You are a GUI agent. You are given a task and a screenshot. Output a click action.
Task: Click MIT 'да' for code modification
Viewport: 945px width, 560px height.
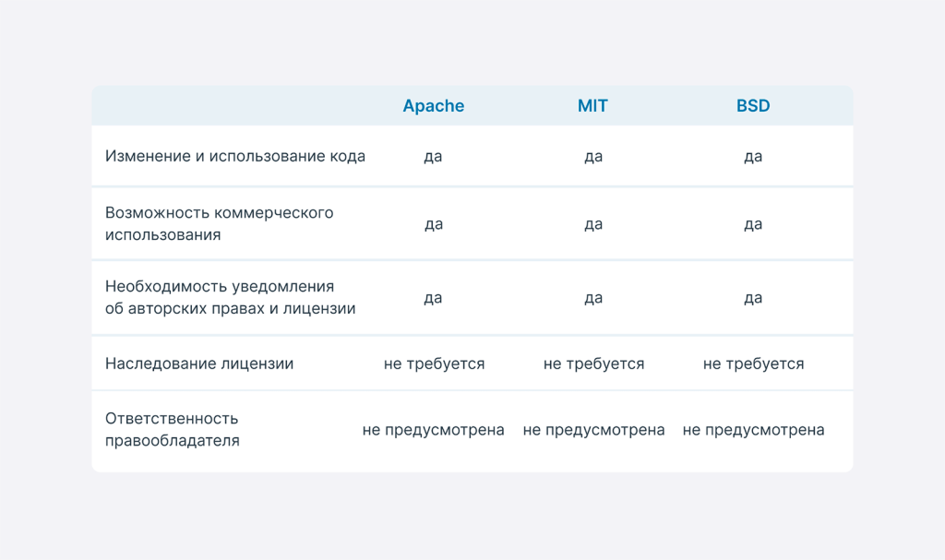tap(593, 157)
